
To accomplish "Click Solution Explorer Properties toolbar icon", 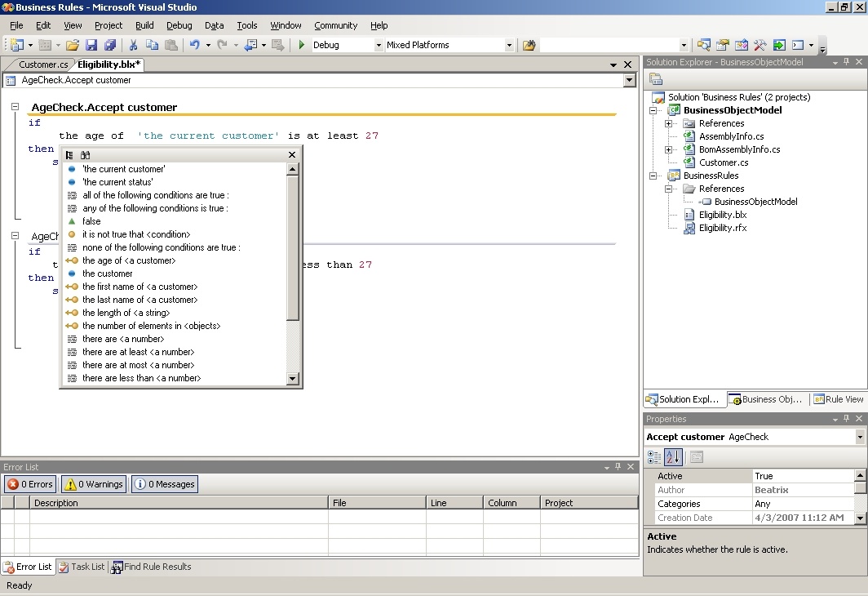I will 655,79.
